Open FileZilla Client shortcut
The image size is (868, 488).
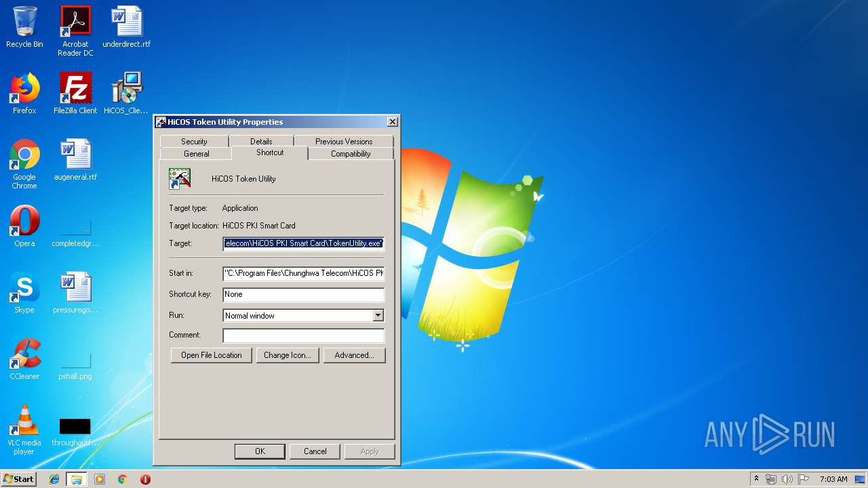point(75,94)
